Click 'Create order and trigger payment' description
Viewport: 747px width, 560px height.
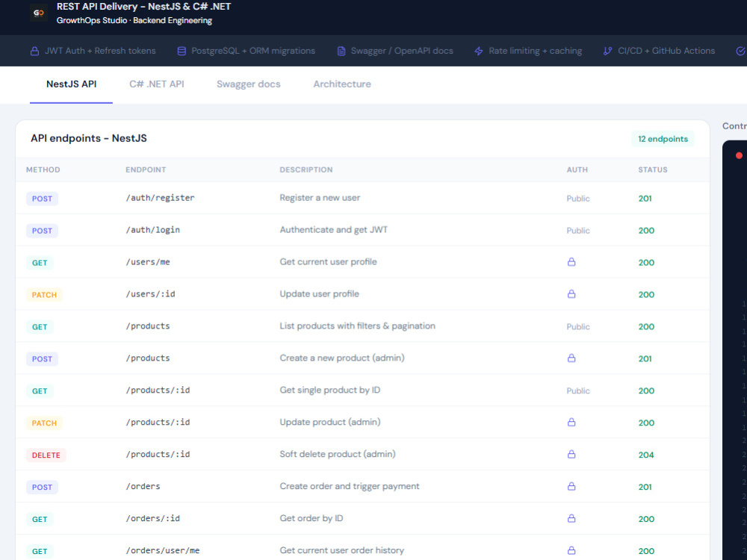pyautogui.click(x=349, y=486)
